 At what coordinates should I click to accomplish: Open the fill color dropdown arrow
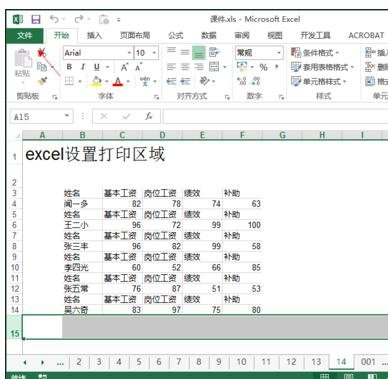[x=106, y=82]
